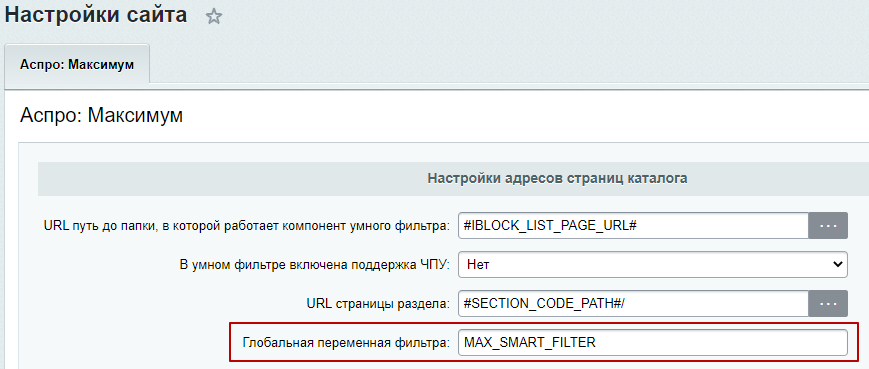Focus the MAX_SMART_FILTER global variable field
This screenshot has width=869, height=369.
(653, 342)
